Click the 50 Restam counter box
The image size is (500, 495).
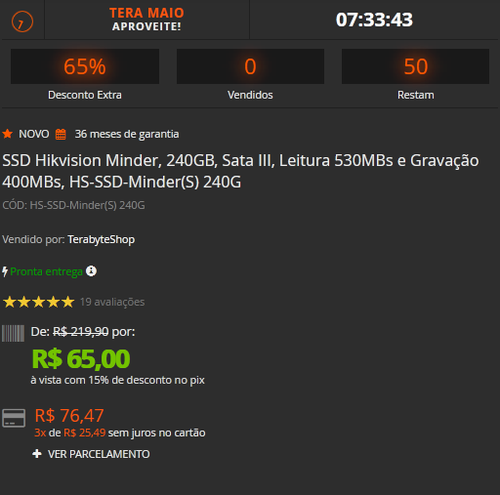tap(415, 66)
